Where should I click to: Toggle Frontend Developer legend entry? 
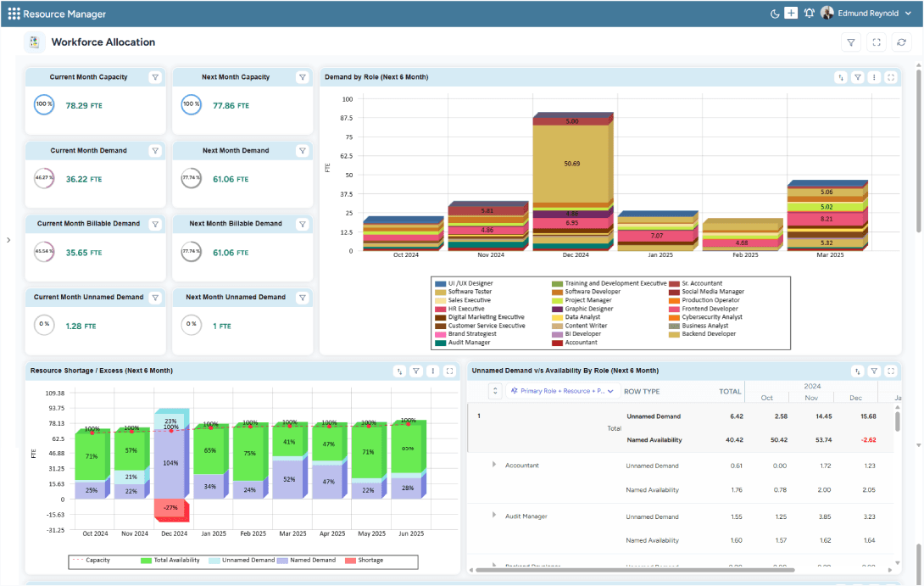click(704, 309)
